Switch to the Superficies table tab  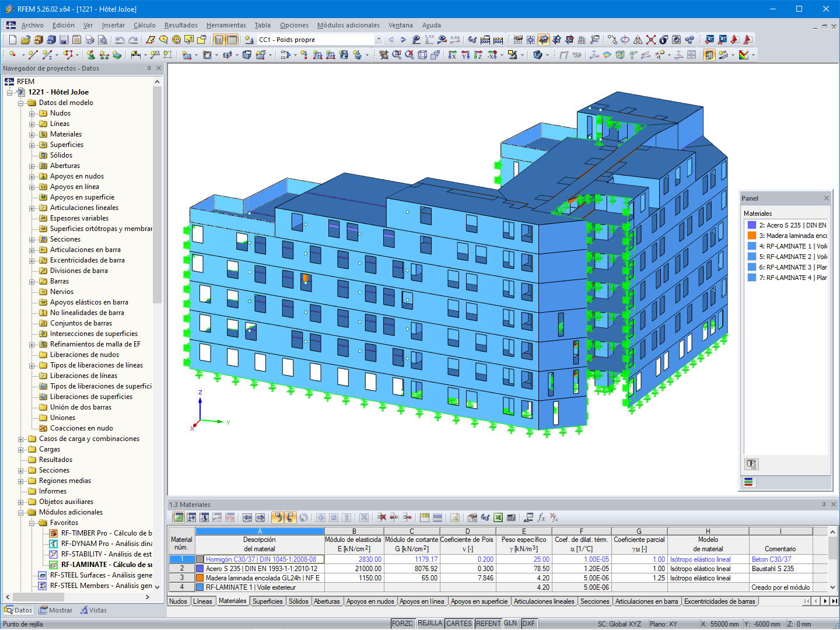click(267, 601)
